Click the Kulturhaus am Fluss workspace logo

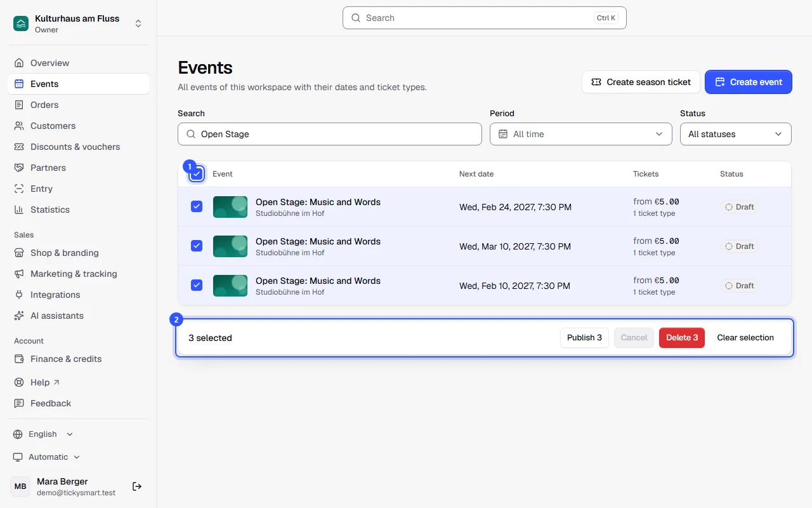click(21, 23)
